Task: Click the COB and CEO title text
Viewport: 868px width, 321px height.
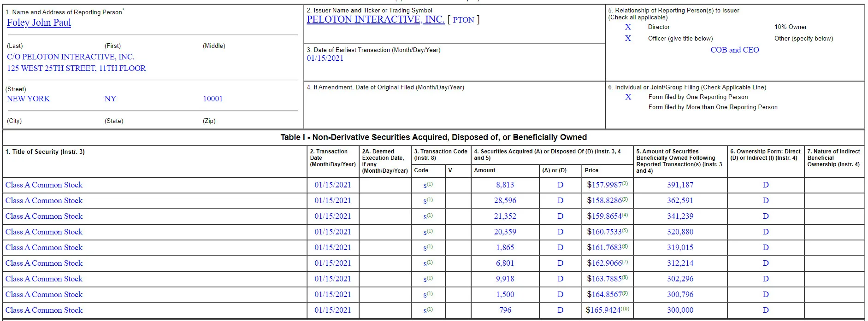Action: point(734,50)
